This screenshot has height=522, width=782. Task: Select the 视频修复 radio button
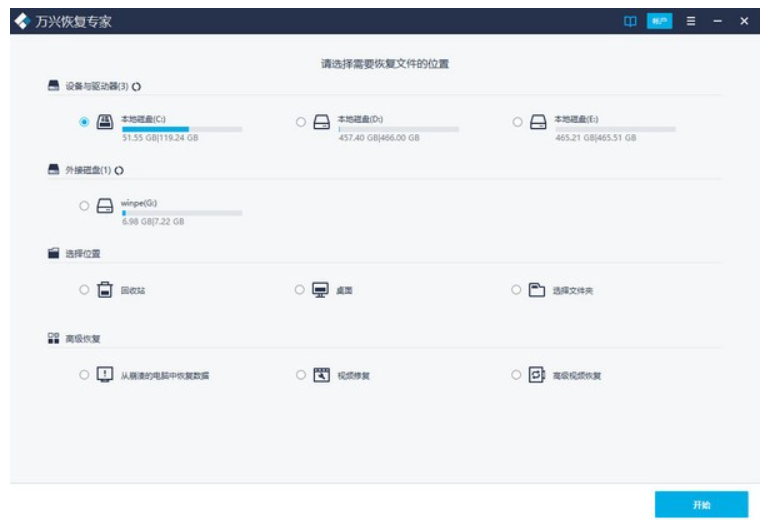coord(301,374)
